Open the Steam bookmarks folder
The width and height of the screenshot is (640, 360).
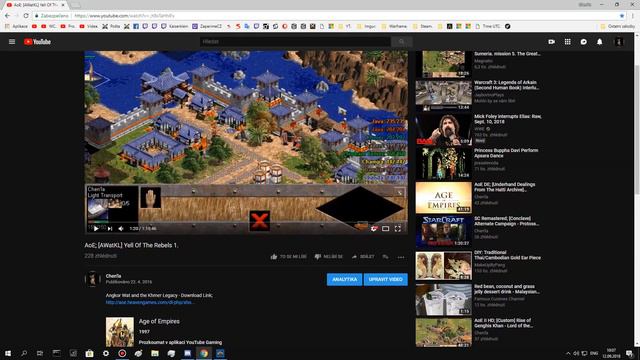tap(423, 26)
